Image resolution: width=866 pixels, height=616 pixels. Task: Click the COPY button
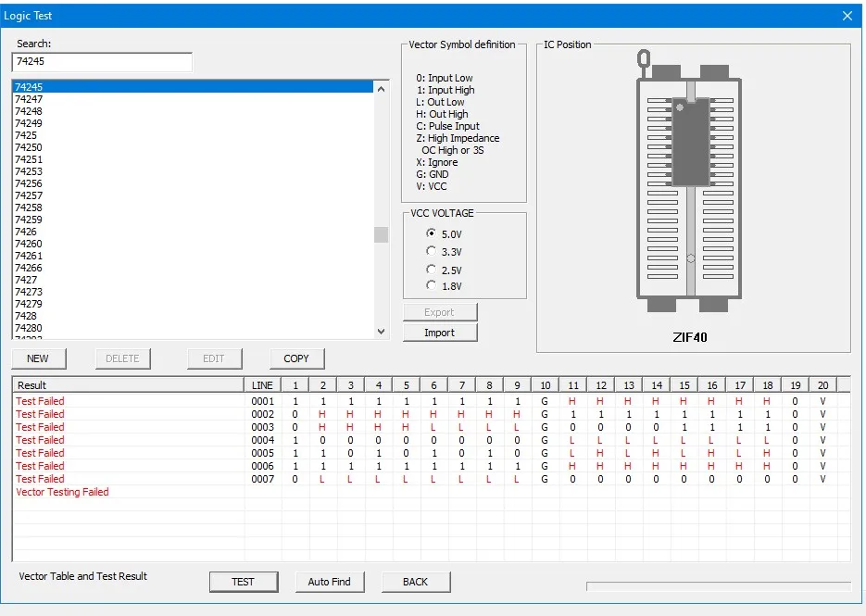click(x=296, y=358)
